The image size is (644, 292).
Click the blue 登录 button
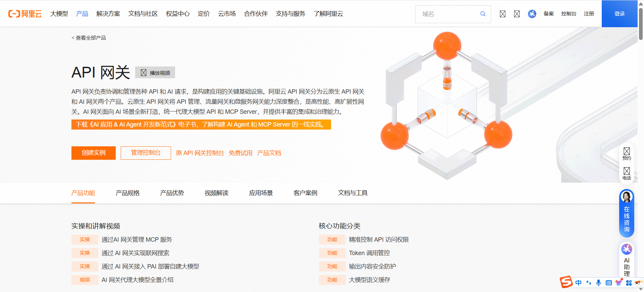620,14
